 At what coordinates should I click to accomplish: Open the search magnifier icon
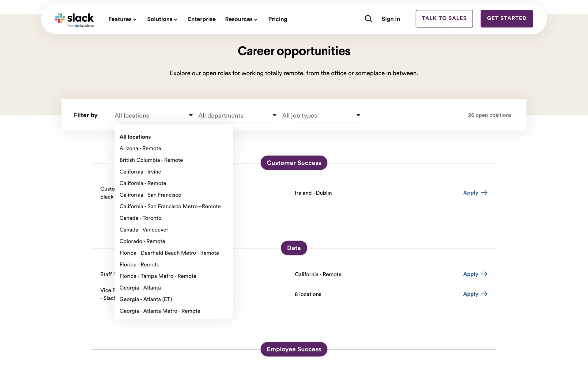click(368, 19)
